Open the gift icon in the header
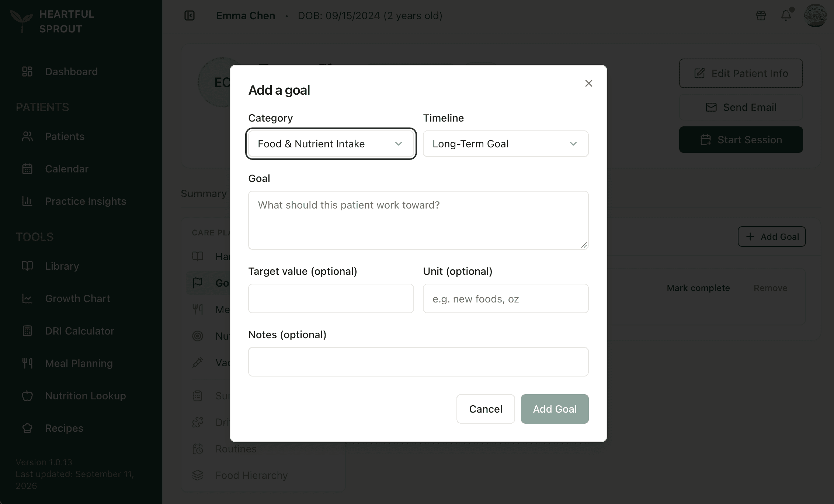Image resolution: width=834 pixels, height=504 pixels. point(761,15)
